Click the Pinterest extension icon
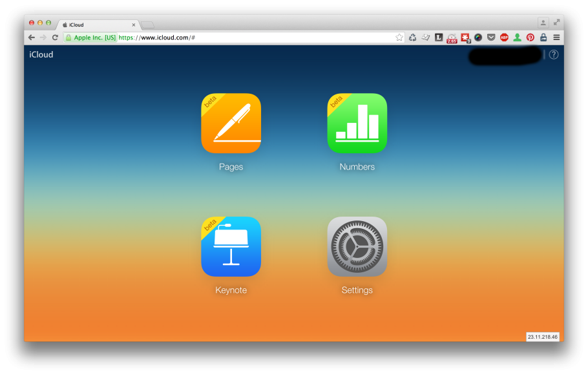This screenshot has width=588, height=375. click(x=530, y=37)
